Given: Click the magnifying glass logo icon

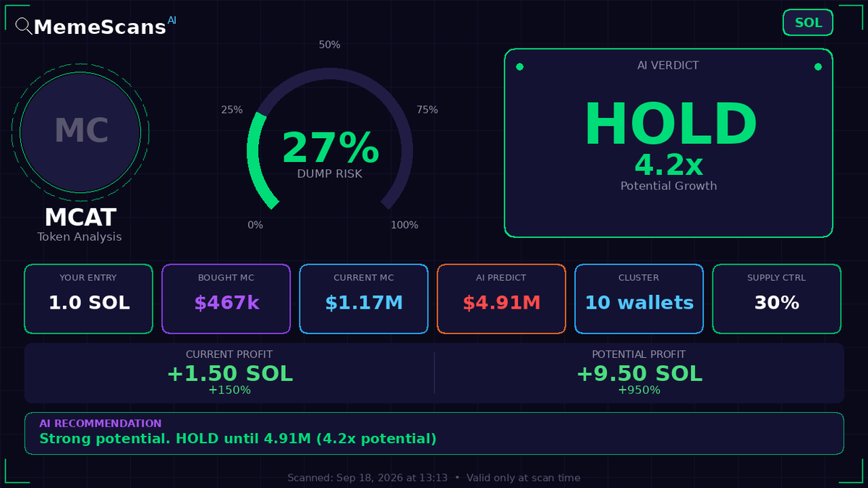Looking at the screenshot, I should pyautogui.click(x=24, y=27).
